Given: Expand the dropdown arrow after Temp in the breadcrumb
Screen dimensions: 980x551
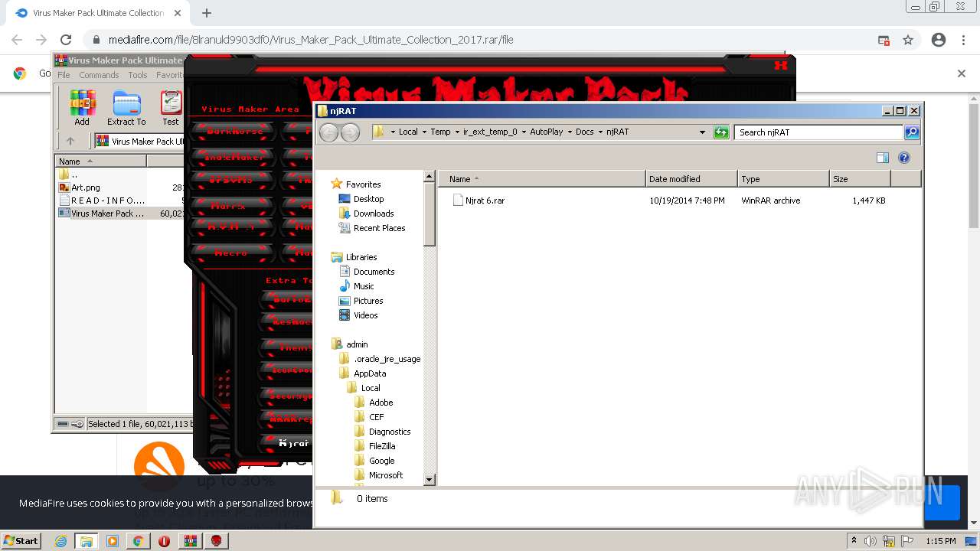Looking at the screenshot, I should tap(456, 132).
